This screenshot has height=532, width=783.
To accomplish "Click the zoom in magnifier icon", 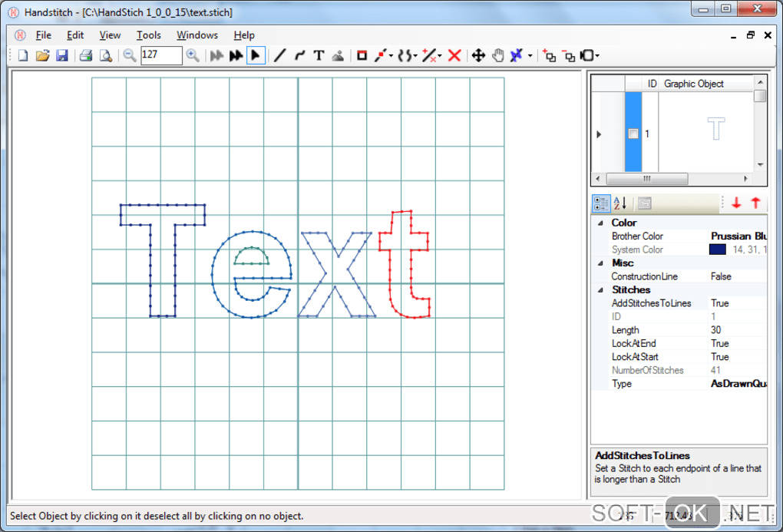I will coord(193,55).
